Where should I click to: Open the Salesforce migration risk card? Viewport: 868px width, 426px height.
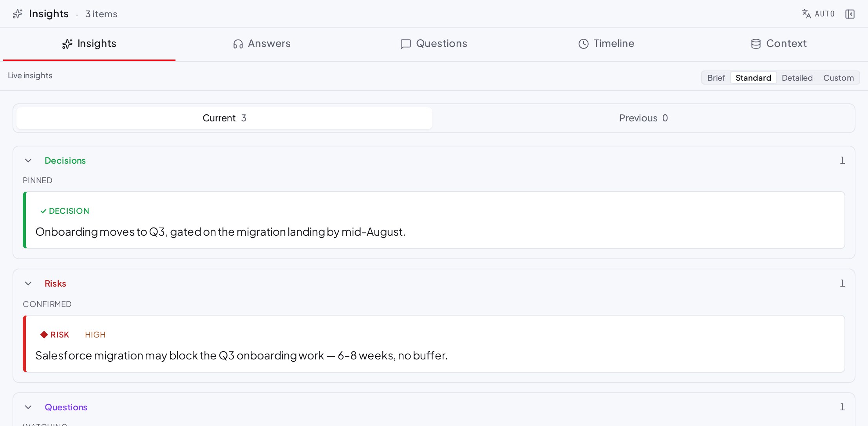pos(434,344)
